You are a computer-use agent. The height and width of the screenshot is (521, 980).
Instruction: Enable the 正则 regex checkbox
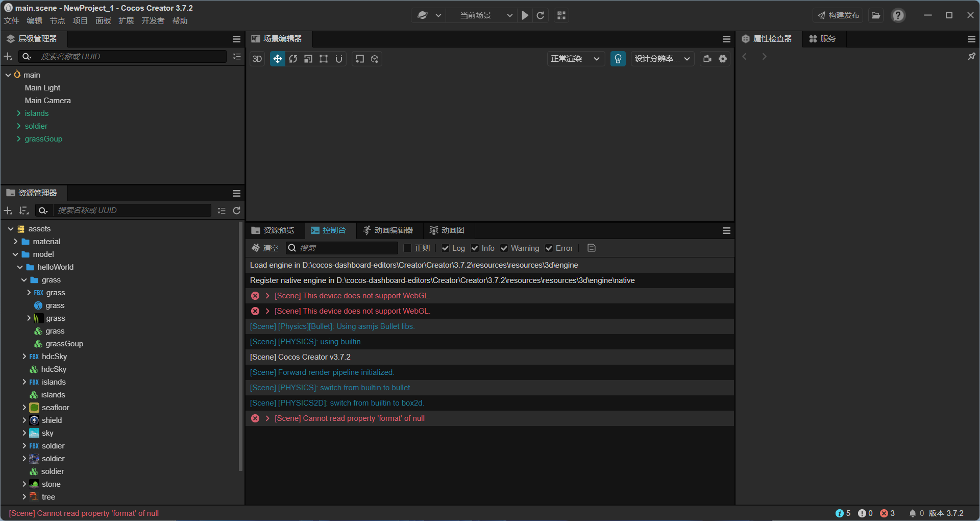coord(407,248)
